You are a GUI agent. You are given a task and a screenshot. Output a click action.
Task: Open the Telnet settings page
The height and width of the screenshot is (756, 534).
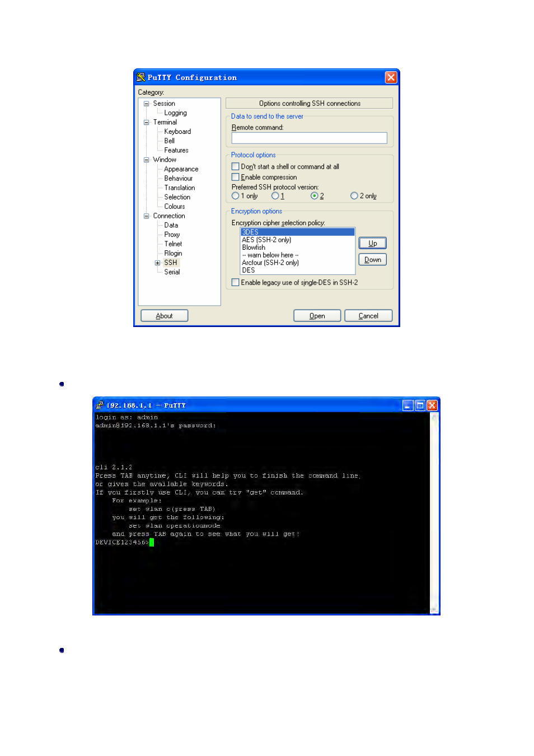pyautogui.click(x=173, y=244)
